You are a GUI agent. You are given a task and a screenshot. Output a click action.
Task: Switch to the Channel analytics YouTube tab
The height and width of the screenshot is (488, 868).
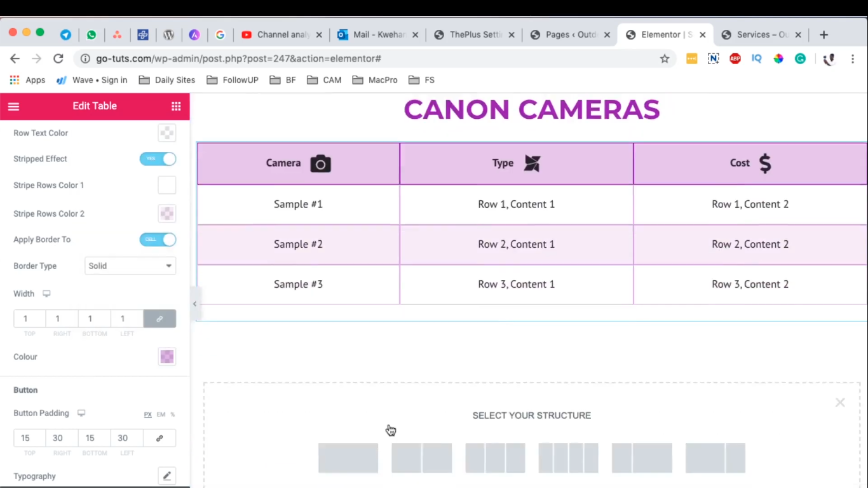point(282,35)
